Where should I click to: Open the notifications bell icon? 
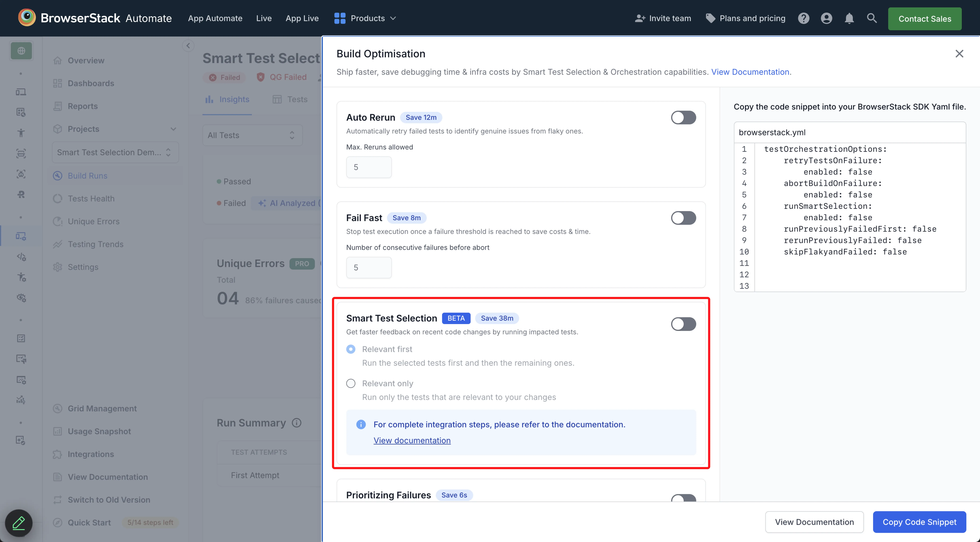tap(849, 18)
